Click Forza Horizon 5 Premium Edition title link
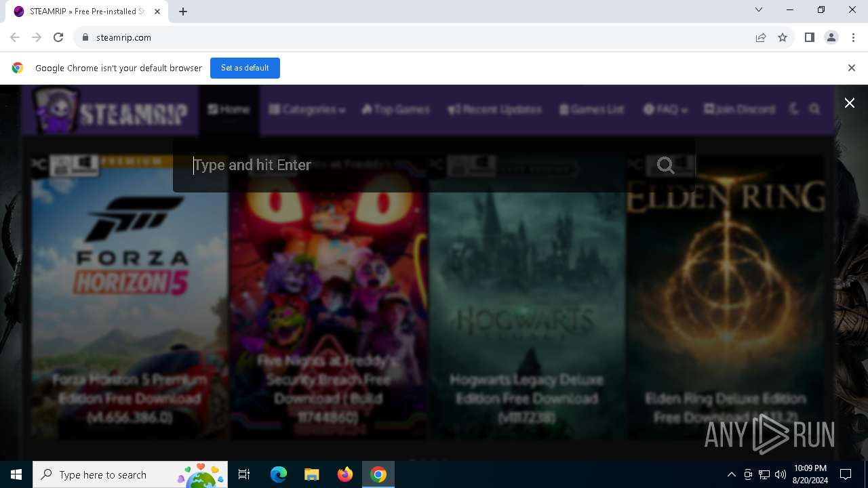 point(130,398)
